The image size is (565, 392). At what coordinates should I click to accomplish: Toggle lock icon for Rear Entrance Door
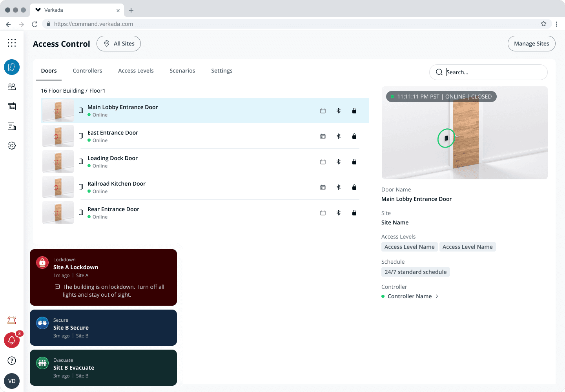354,213
